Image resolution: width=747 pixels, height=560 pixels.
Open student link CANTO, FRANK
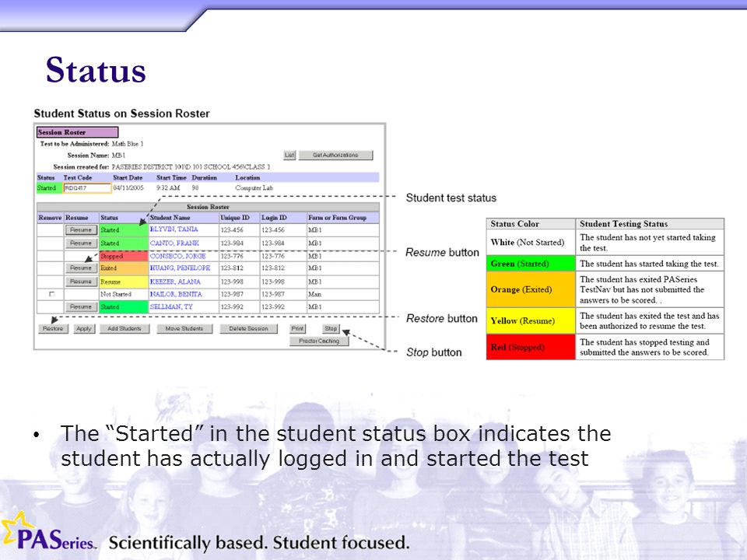coord(174,243)
